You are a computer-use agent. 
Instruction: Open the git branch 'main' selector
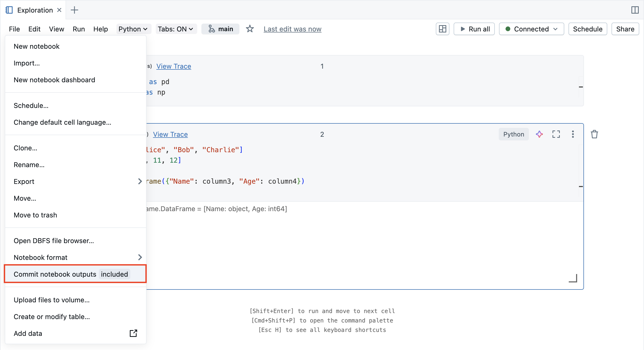(220, 29)
